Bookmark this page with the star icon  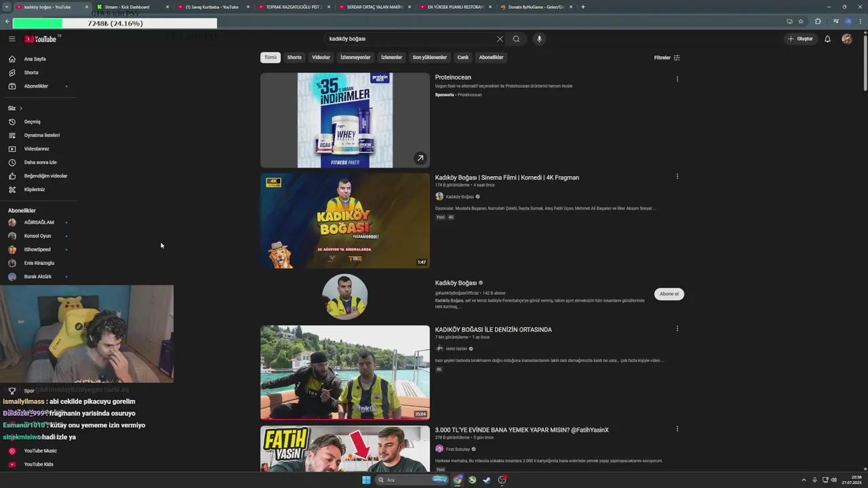[801, 22]
